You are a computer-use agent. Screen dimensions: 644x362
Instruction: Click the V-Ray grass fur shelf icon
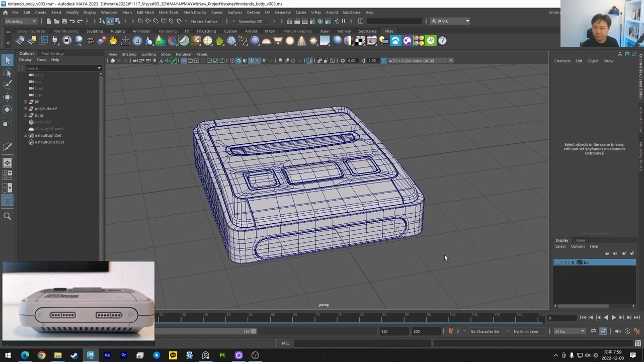220,41
